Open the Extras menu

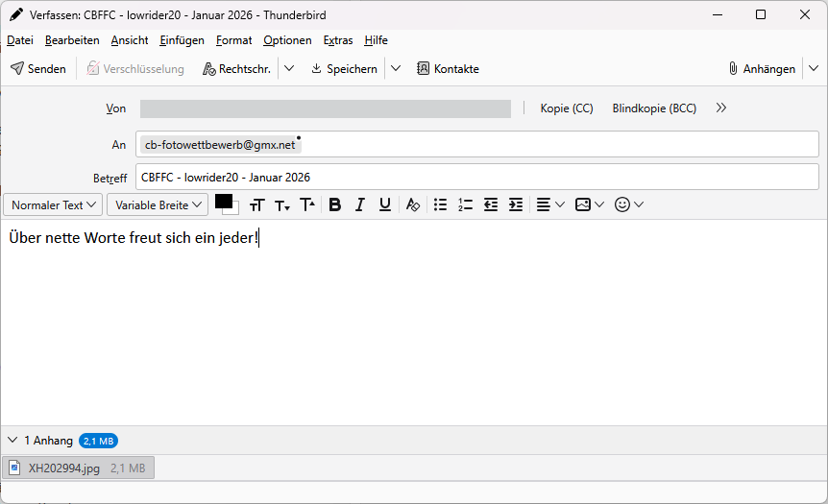(338, 40)
